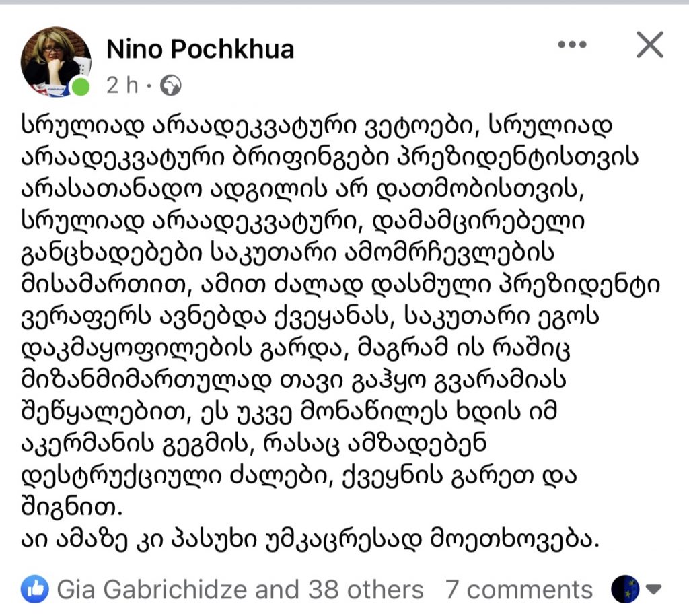Image resolution: width=689 pixels, height=616 pixels.
Task: Open the three-dot post options menu
Action: pos(573,45)
